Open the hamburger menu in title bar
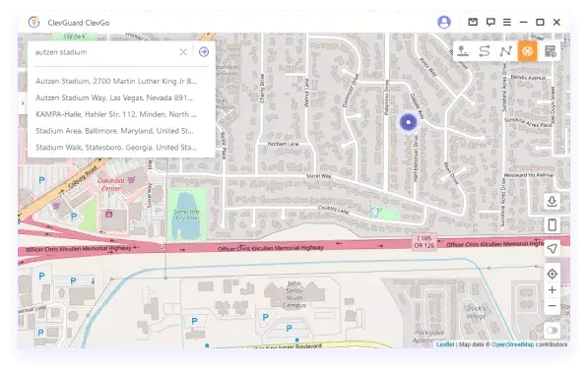The image size is (588, 374). (507, 23)
